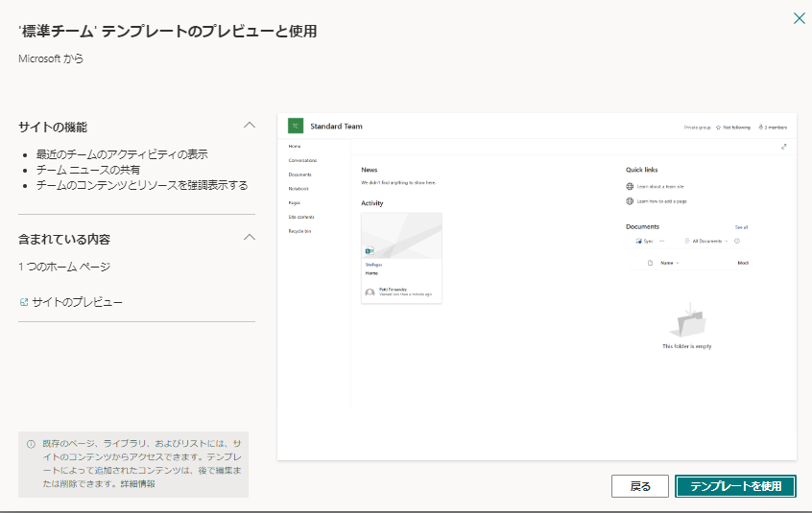Click the 最近のチームのアクティビティの表示 bullet
This screenshot has height=513, width=812.
[x=122, y=154]
